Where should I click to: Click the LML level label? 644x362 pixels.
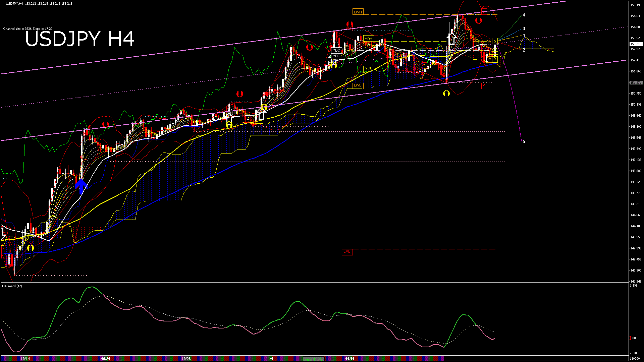[x=347, y=252]
